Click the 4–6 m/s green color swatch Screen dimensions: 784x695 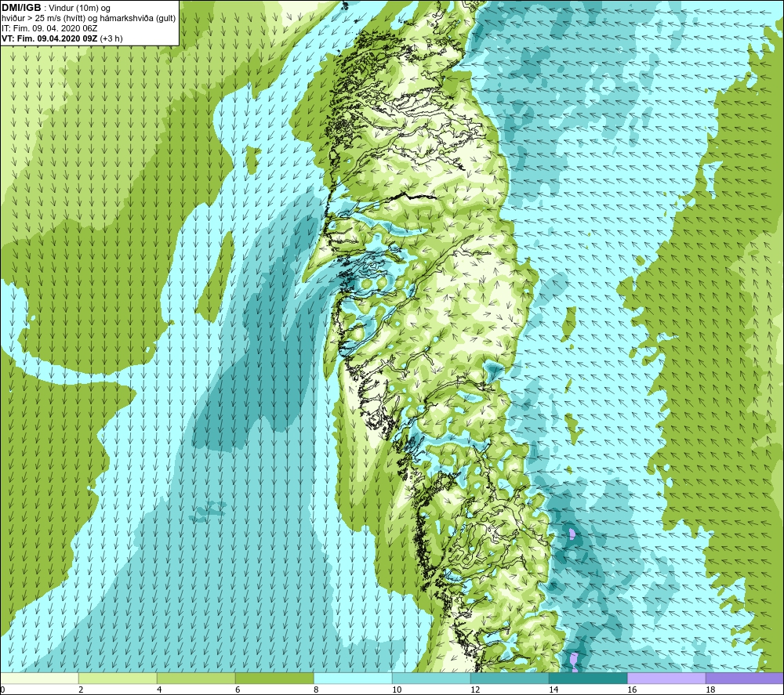pyautogui.click(x=196, y=678)
